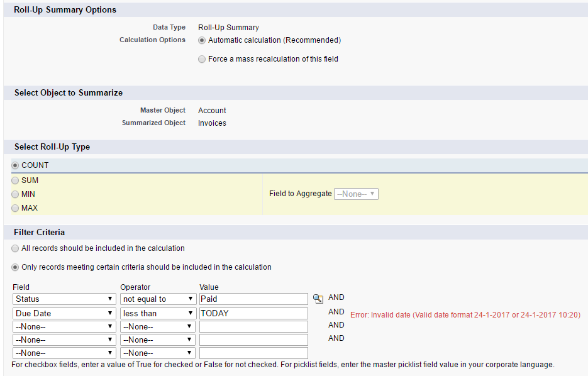588x376 pixels.
Task: Open lookup icon beside Paid value
Action: point(318,299)
